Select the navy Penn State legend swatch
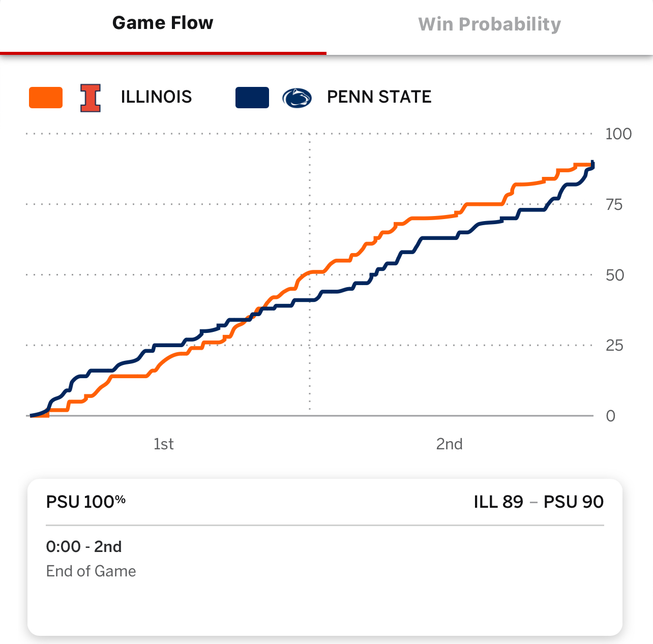This screenshot has height=644, width=653. point(252,98)
